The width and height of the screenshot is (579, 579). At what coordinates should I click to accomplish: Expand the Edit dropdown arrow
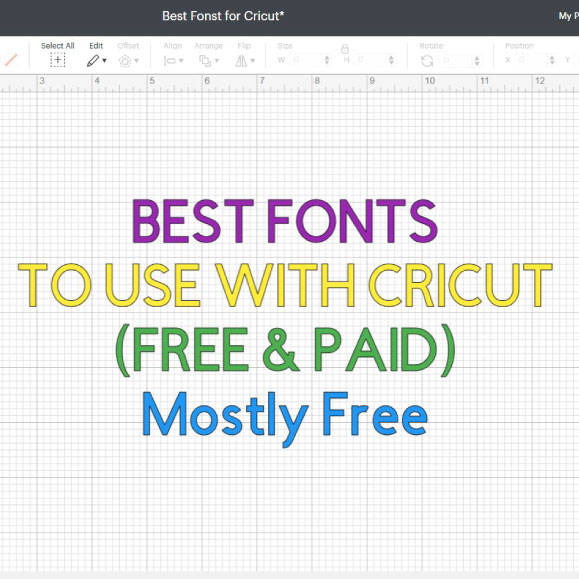pos(105,61)
